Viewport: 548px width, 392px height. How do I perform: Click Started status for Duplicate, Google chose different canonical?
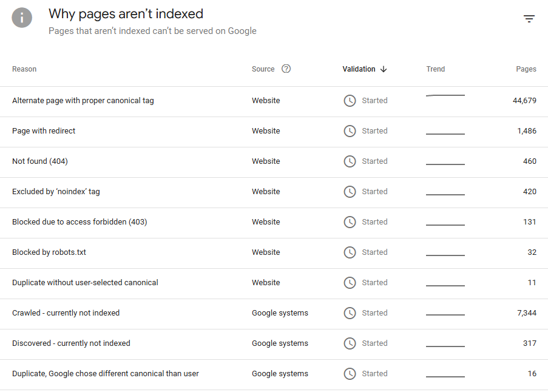[x=374, y=374]
